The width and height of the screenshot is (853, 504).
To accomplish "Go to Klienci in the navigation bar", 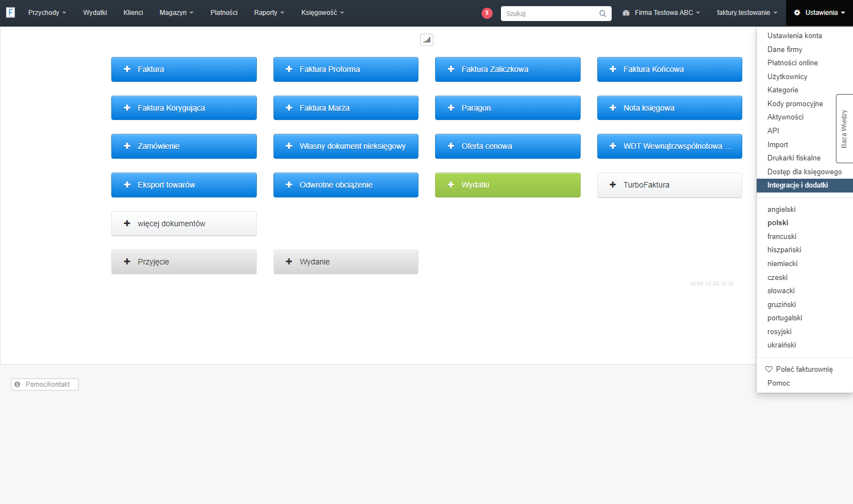I will point(133,13).
